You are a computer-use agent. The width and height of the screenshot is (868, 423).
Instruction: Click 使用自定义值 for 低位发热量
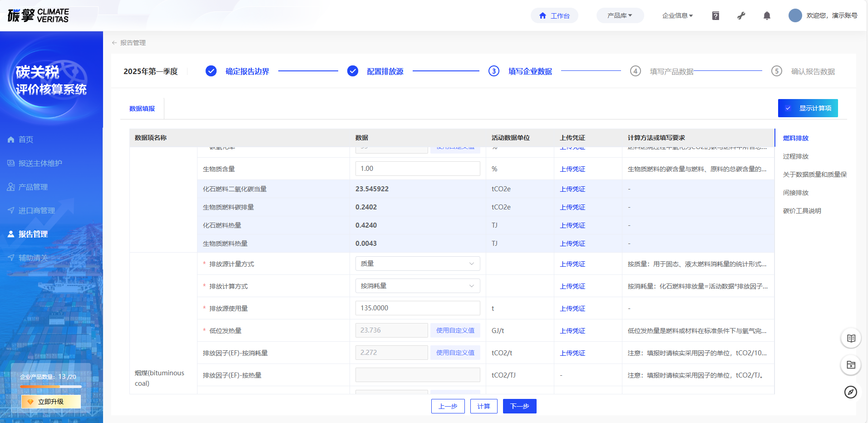(455, 330)
